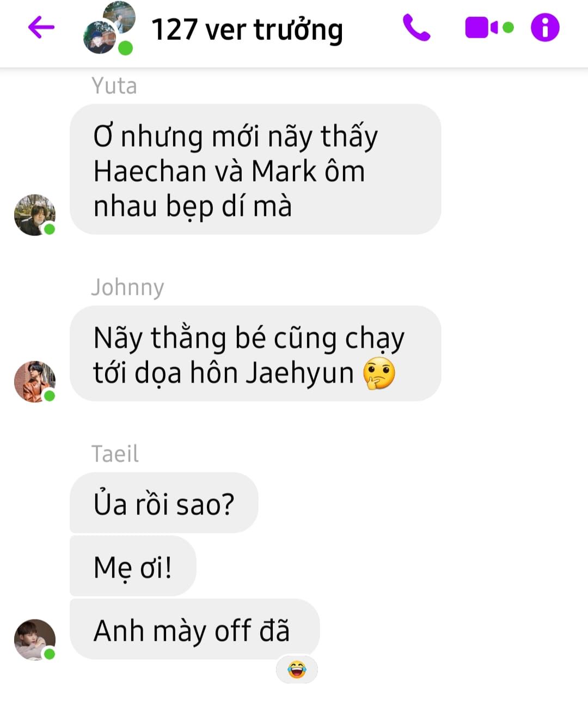588x711 pixels.
Task: Select the message Ủa rồi sao?
Action: (x=164, y=503)
